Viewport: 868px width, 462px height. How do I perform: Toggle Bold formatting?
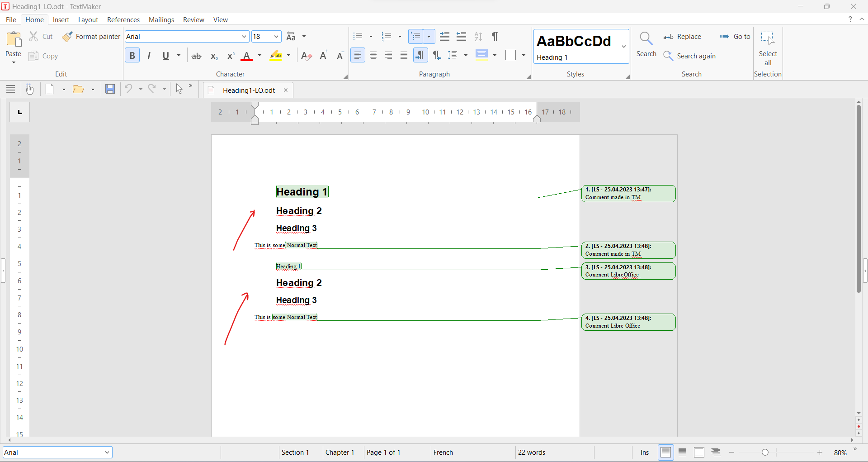(x=132, y=56)
